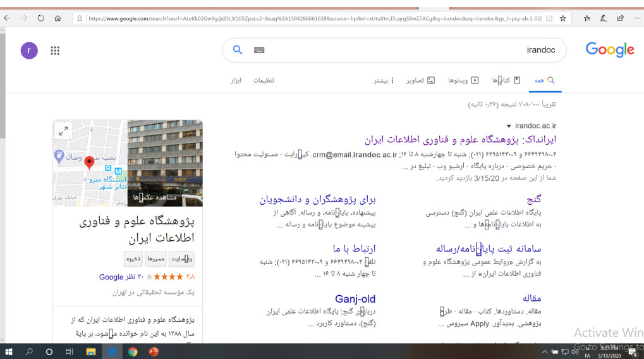Open the ۳۰ نظر Google reviews link
This screenshot has width=644, height=359.
click(x=121, y=277)
